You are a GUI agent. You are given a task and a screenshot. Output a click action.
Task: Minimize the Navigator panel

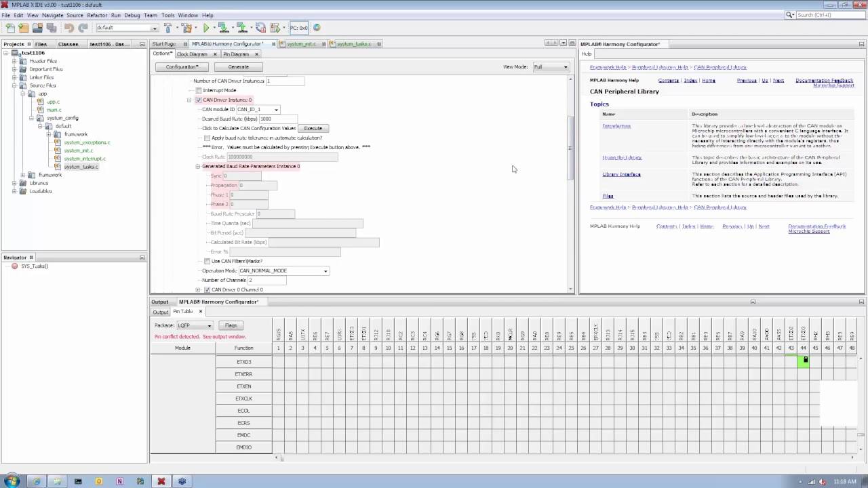point(142,258)
